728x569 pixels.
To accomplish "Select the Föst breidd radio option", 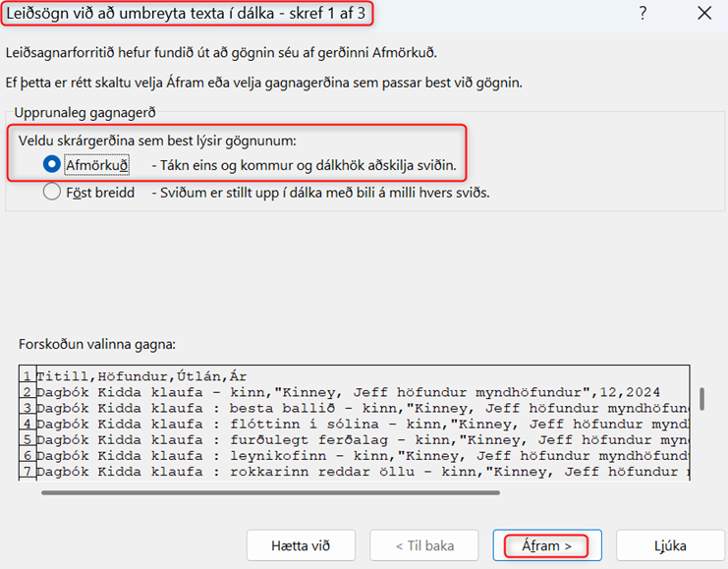I will 51,192.
